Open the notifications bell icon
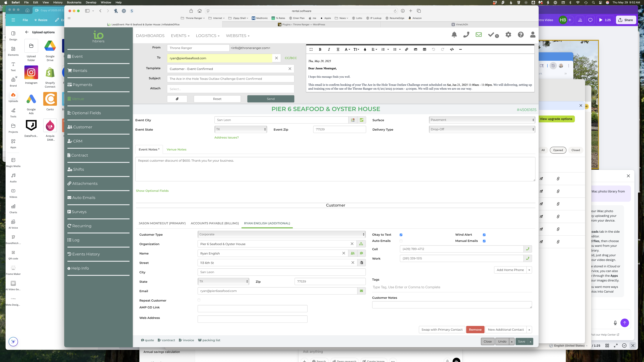The image size is (644, 362). pyautogui.click(x=454, y=35)
